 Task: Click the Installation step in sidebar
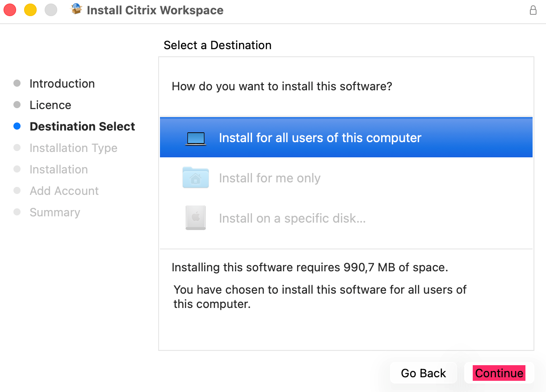tap(59, 169)
